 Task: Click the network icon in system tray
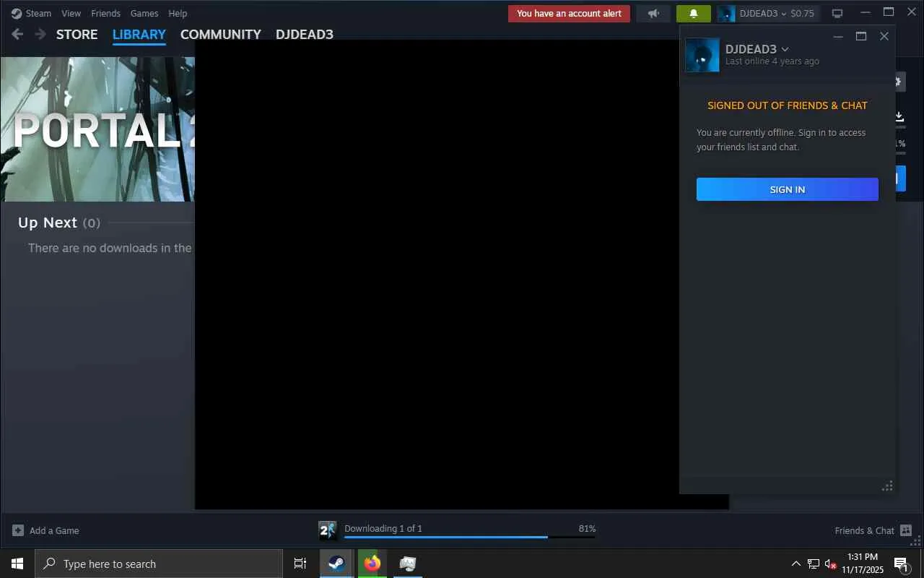[814, 564]
